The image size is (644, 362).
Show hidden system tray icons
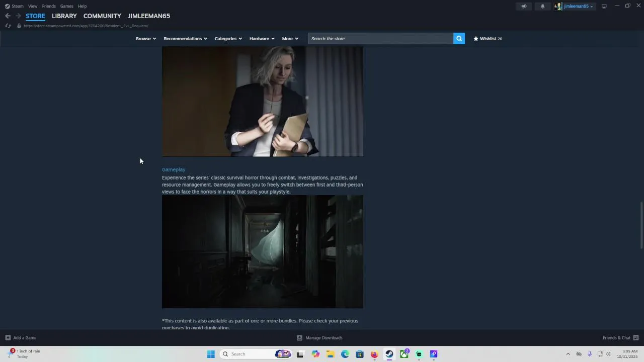568,354
